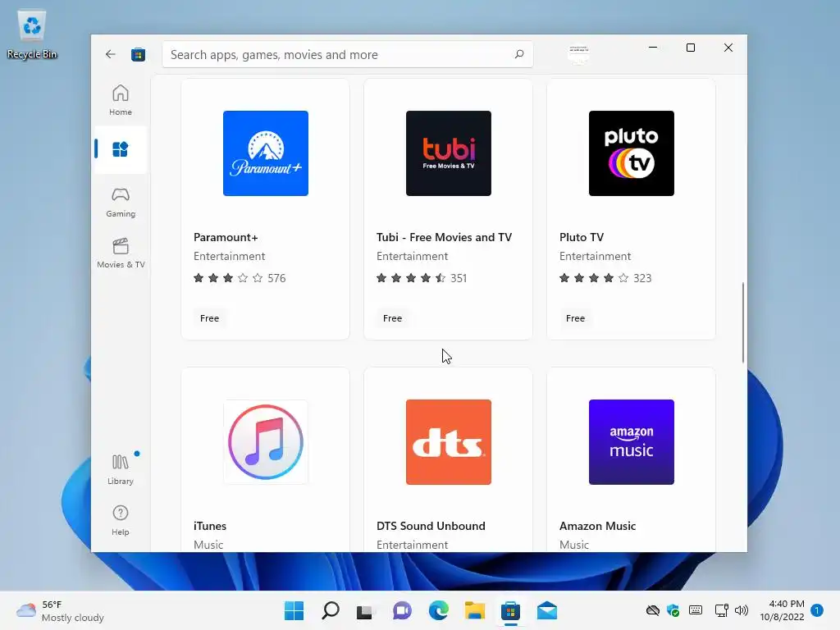Image resolution: width=840 pixels, height=630 pixels.
Task: Click Tubi star rating 351
Action: point(422,278)
